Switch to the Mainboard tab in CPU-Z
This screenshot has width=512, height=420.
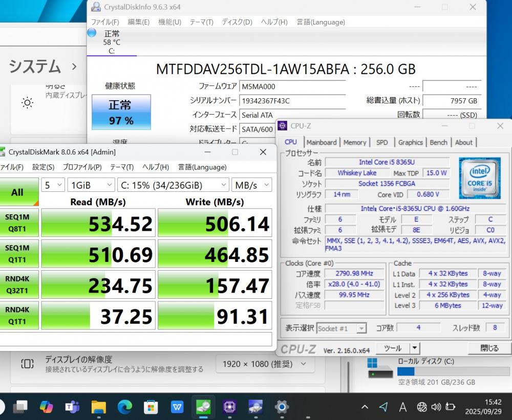322,142
